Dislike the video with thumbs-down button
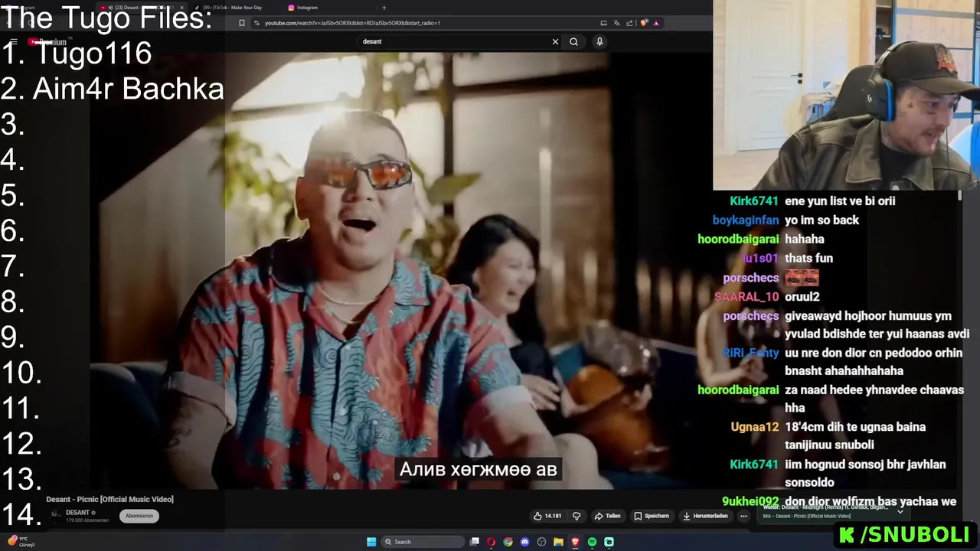The width and height of the screenshot is (980, 551). tap(577, 516)
